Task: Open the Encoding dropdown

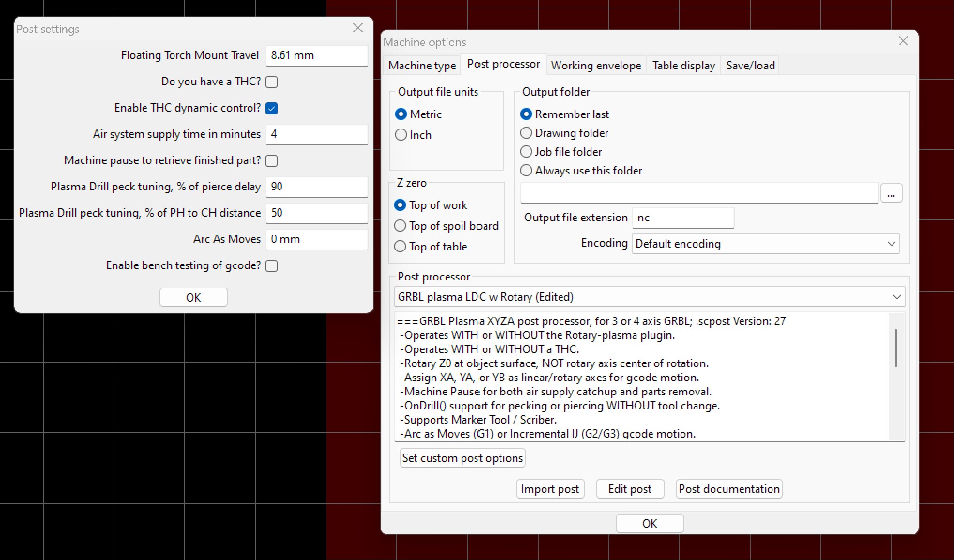Action: [765, 244]
